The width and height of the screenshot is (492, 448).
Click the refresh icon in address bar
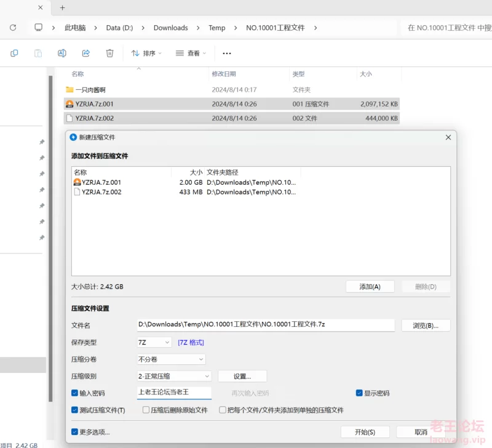pyautogui.click(x=13, y=28)
